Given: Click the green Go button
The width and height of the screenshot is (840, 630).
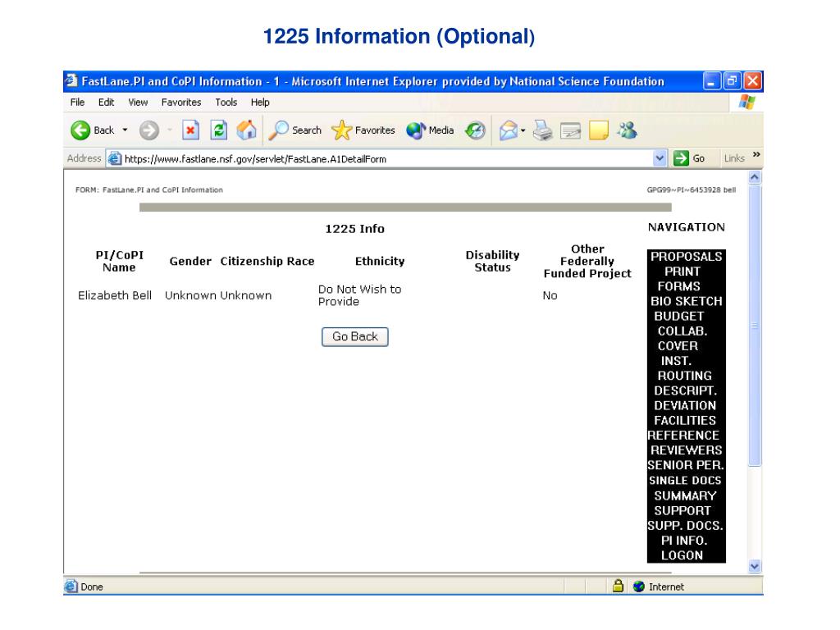Looking at the screenshot, I should pyautogui.click(x=689, y=158).
